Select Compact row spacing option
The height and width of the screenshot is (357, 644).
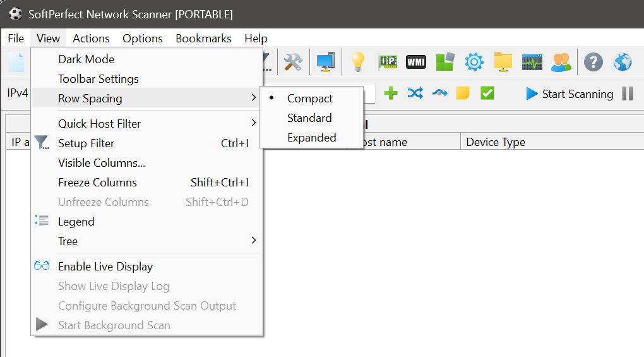click(x=312, y=99)
